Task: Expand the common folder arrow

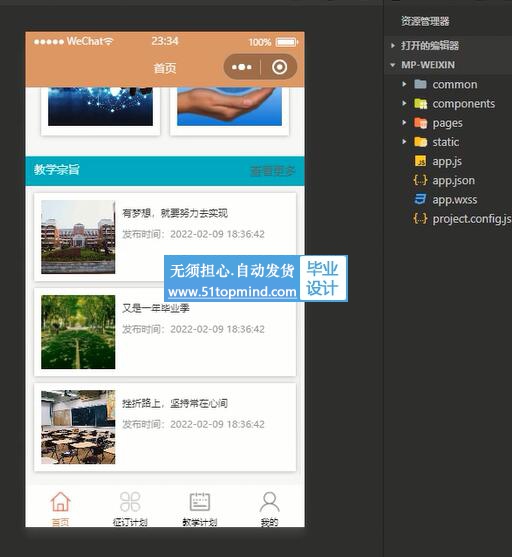Action: coord(404,84)
